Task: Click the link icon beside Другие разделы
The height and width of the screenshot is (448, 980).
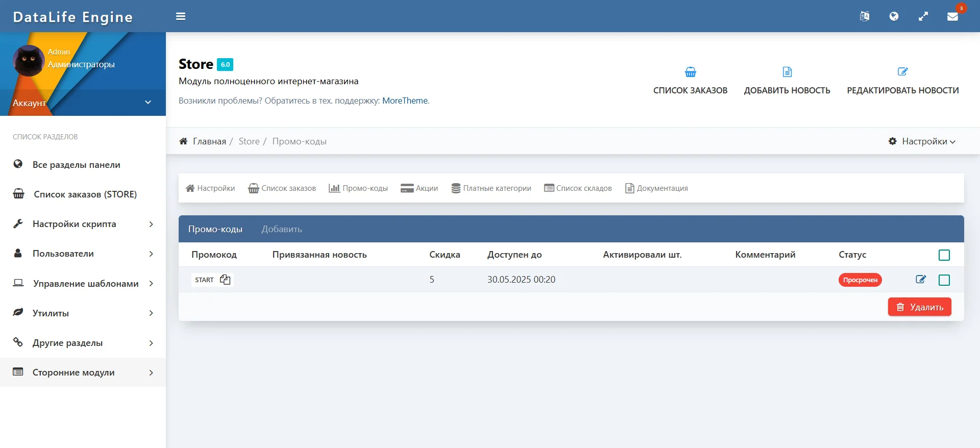Action: coord(18,342)
